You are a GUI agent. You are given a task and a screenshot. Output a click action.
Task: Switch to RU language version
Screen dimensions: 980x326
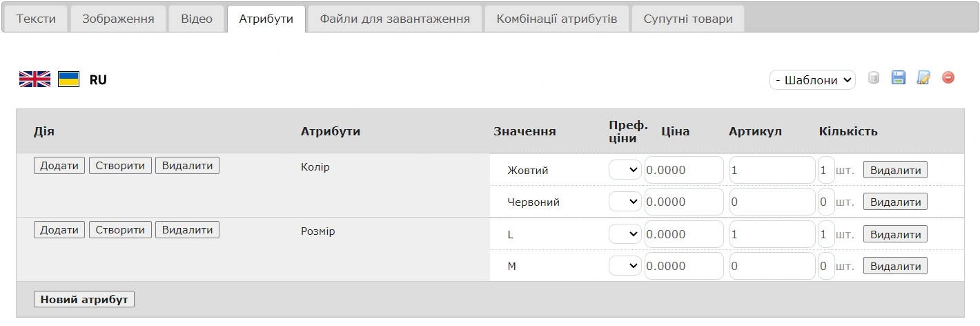[x=98, y=80]
